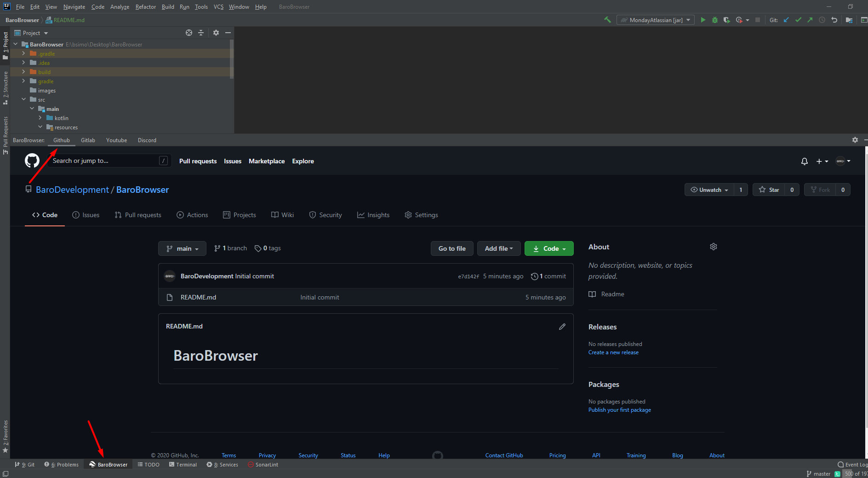The height and width of the screenshot is (478, 868).
Task: Click the GitHub Octocat logo
Action: [32, 161]
